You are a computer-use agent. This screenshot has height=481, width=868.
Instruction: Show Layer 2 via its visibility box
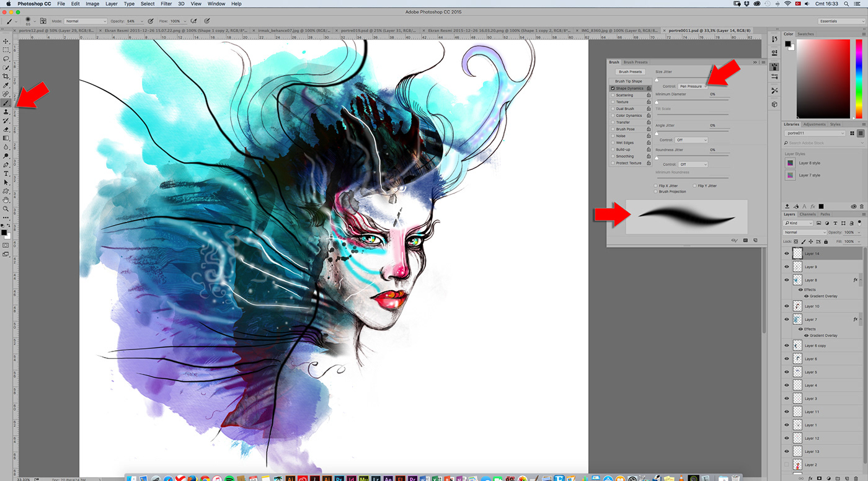787,465
